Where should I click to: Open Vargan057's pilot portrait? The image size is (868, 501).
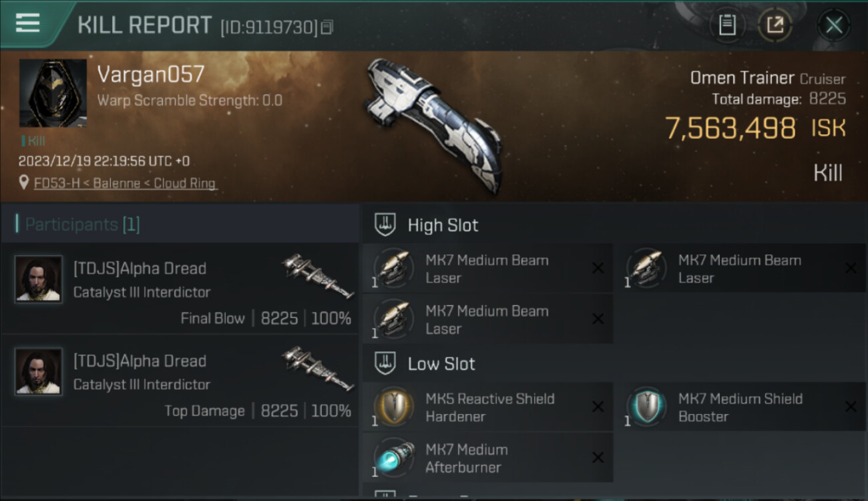tap(53, 94)
